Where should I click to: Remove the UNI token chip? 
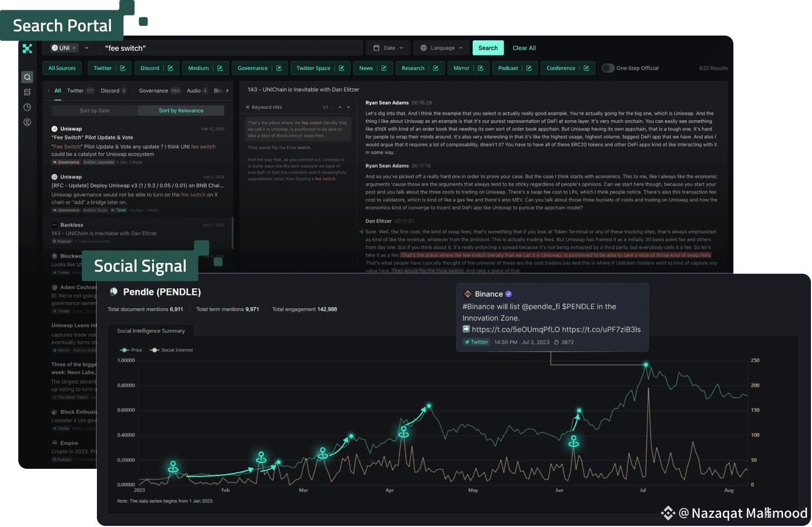[x=74, y=48]
